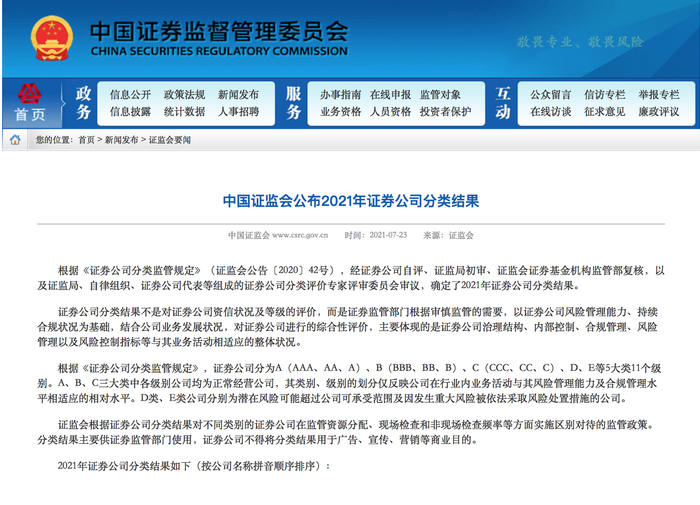Click the national emblem logo

click(x=51, y=38)
